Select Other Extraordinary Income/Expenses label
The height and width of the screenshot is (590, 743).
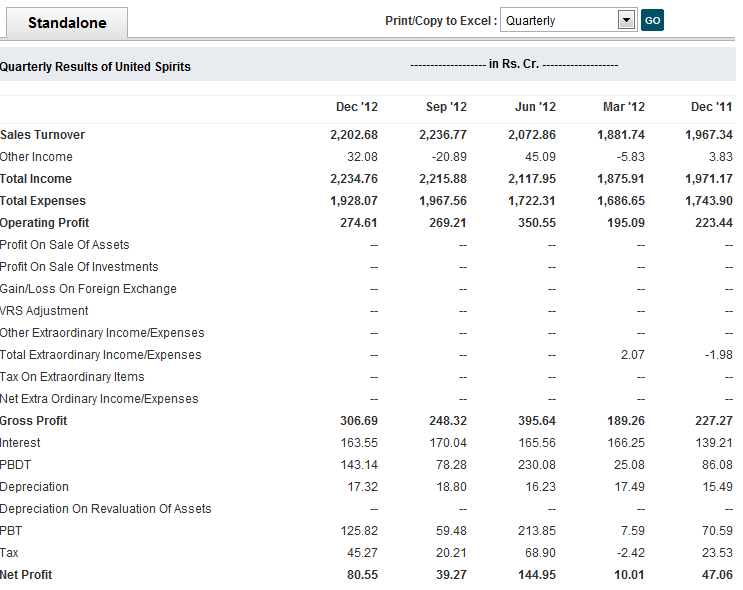point(102,333)
